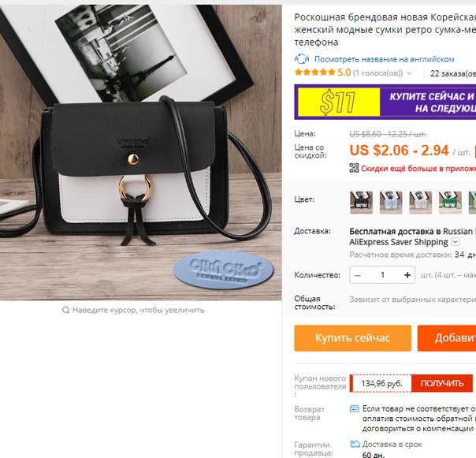Click the magnifier icon below the product image
Image resolution: width=476 pixels, height=458 pixels.
65,310
